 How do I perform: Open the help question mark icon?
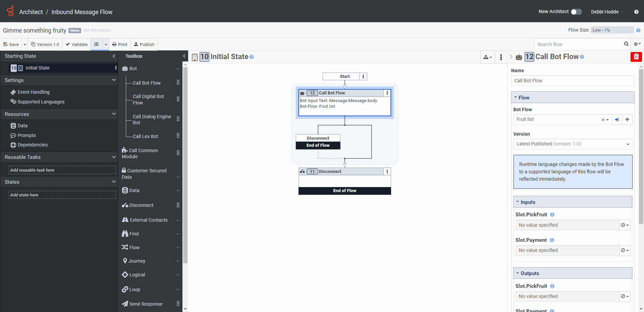pos(636,12)
